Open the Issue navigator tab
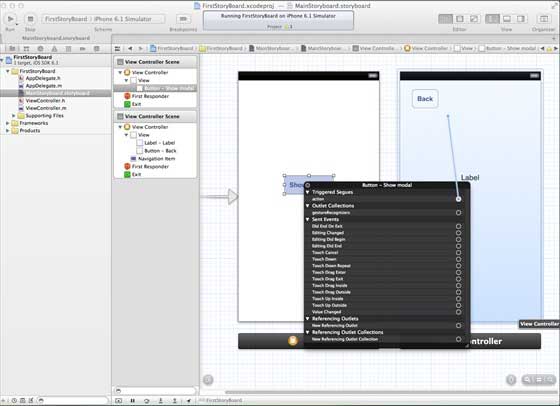Viewport: 560px width, 406px height. (54, 49)
